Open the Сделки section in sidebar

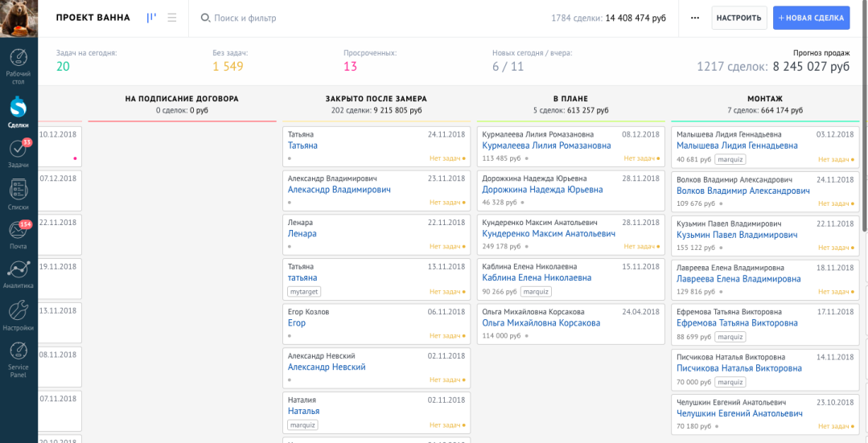pyautogui.click(x=19, y=111)
